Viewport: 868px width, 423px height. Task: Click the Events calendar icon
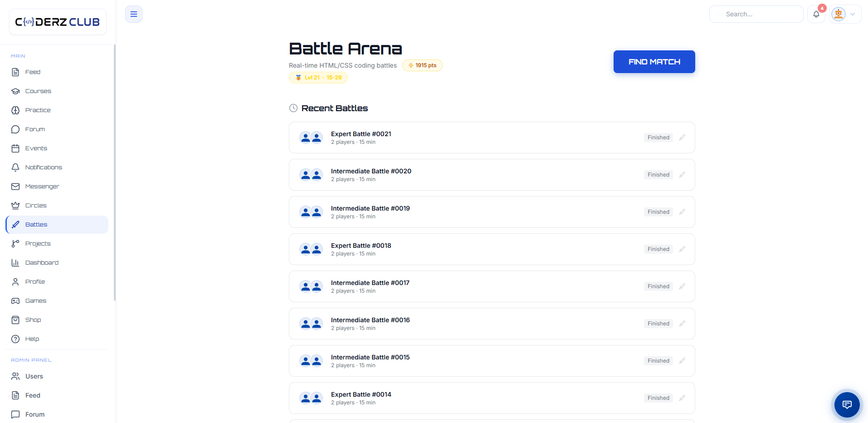[15, 148]
